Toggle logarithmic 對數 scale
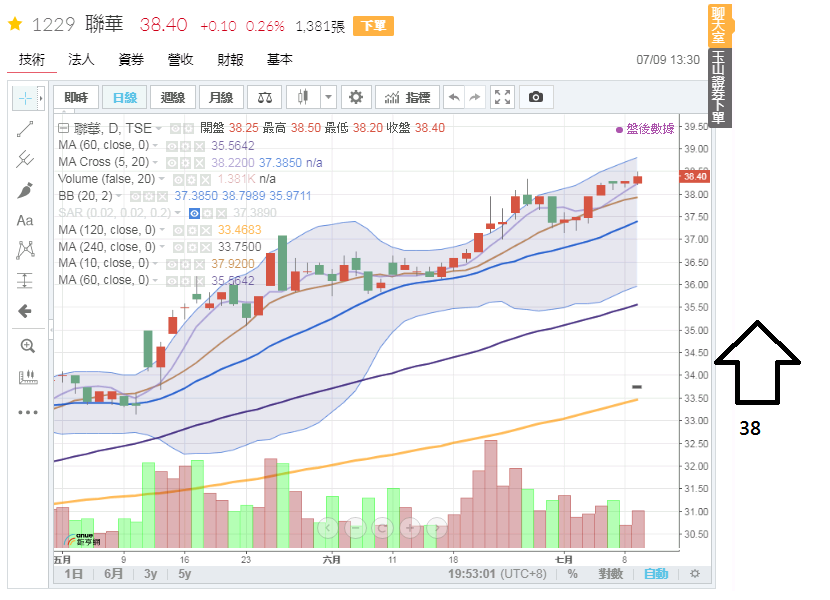 610,574
